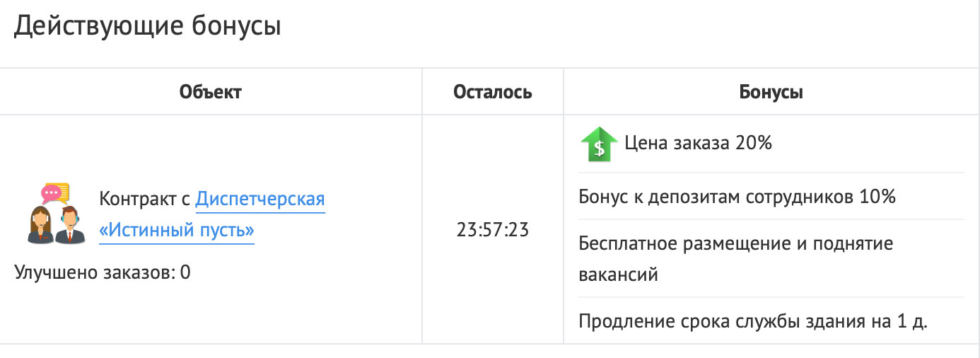The image size is (980, 358).
Task: Select Продление срока службы здания bonus
Action: (753, 321)
